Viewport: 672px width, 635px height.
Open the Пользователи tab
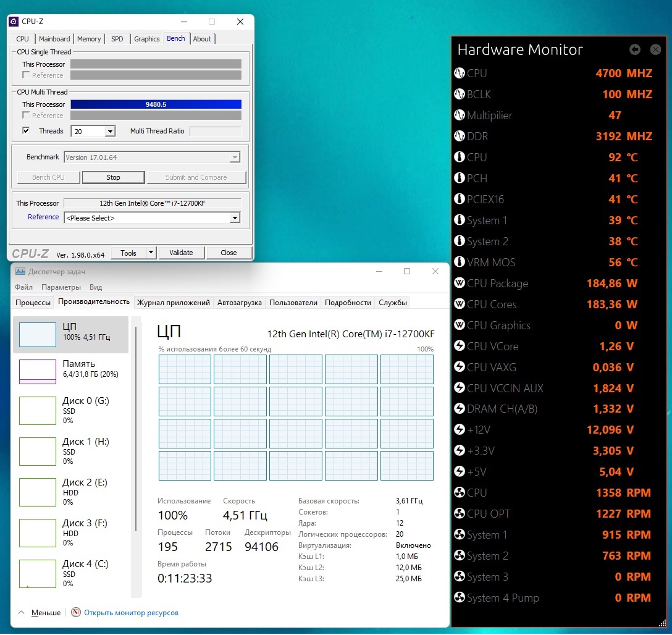[293, 303]
